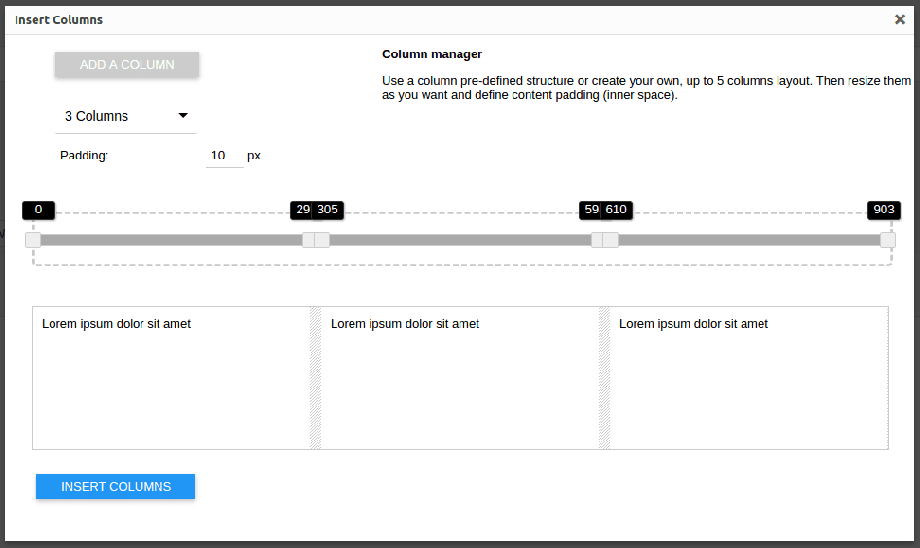Click the hatched gutter between columns two and three
The height and width of the screenshot is (548, 920).
[x=604, y=378]
